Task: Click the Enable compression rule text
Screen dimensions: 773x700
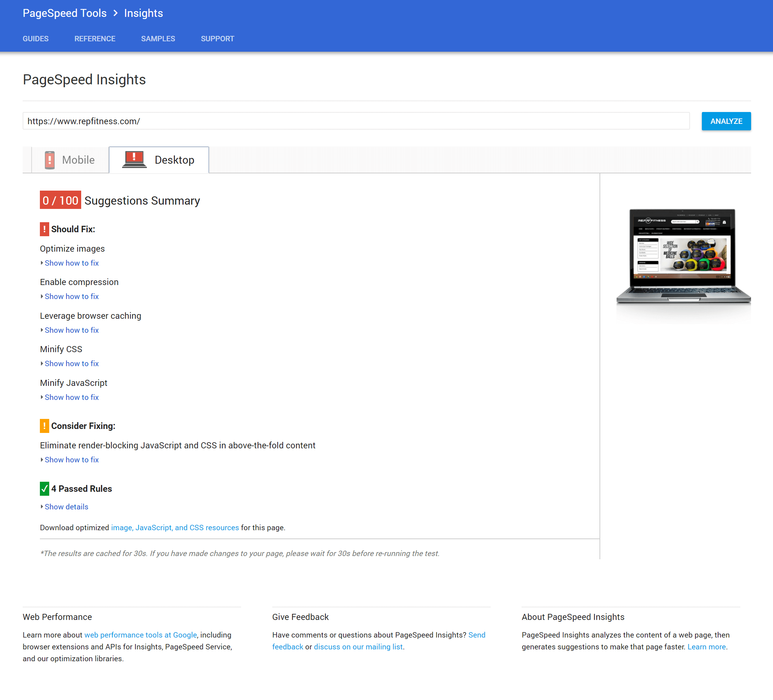Action: [x=79, y=282]
